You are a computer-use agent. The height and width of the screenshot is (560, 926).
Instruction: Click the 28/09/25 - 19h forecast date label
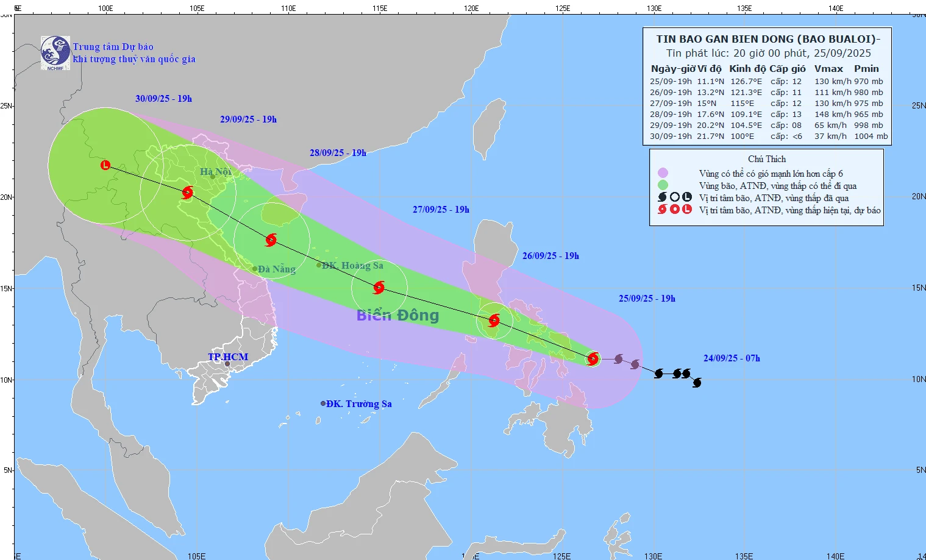(338, 153)
